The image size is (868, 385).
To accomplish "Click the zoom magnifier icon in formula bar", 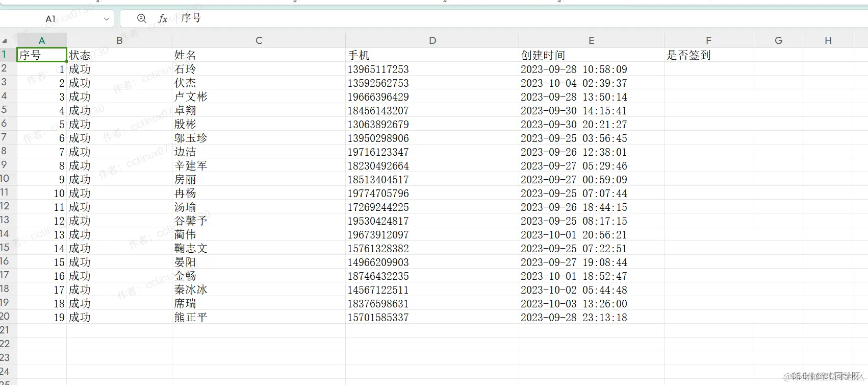I will (142, 18).
